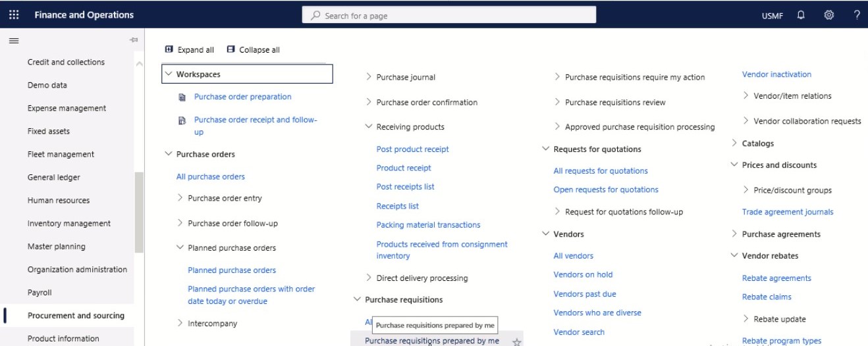The height and width of the screenshot is (346, 868).
Task: Open Post product receipt link
Action: click(412, 149)
